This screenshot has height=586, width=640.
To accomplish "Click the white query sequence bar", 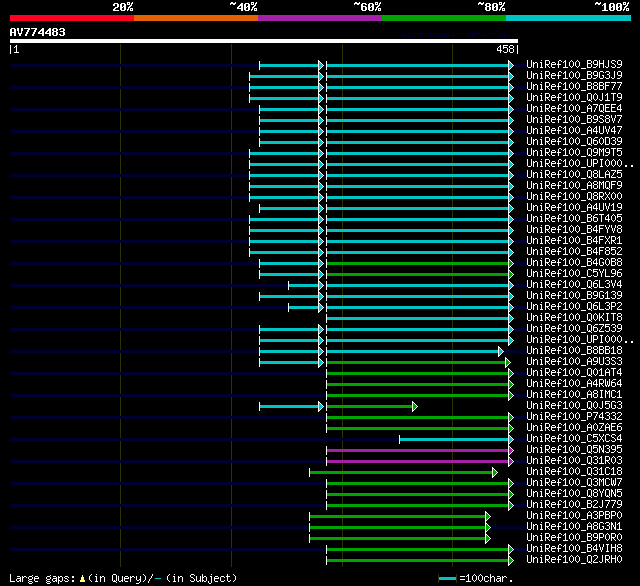I will (x=264, y=41).
